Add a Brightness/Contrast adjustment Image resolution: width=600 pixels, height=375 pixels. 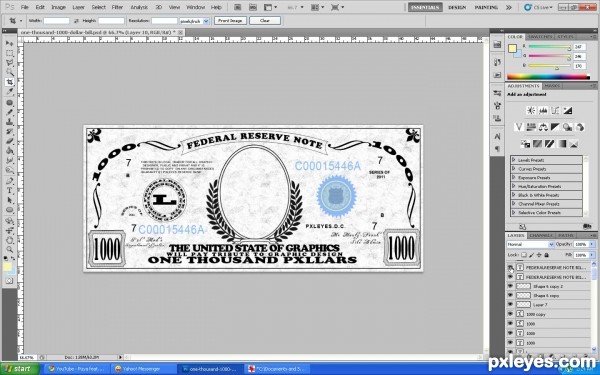pyautogui.click(x=531, y=111)
